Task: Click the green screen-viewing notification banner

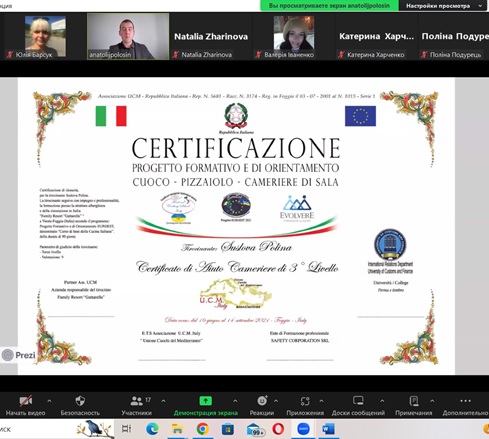Action: 329,6
